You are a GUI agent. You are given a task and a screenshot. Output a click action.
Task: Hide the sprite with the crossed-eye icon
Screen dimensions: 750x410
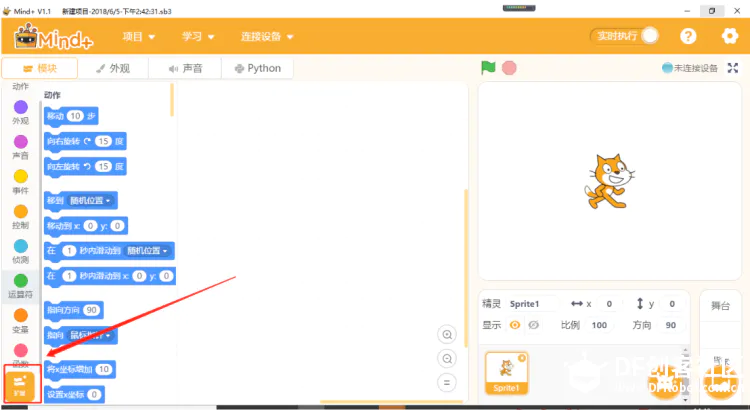(x=533, y=325)
